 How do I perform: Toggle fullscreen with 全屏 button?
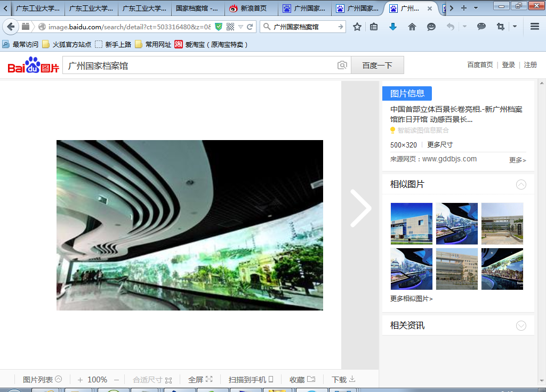(x=200, y=380)
